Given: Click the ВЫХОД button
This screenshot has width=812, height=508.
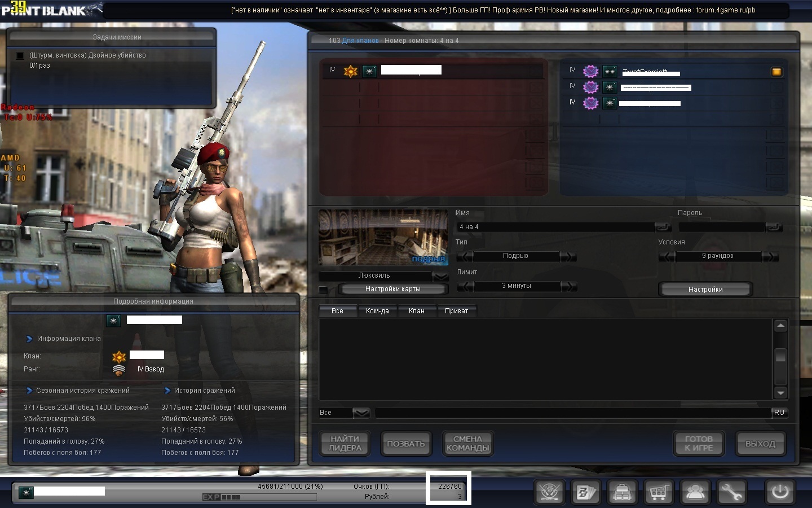Looking at the screenshot, I should coord(760,444).
